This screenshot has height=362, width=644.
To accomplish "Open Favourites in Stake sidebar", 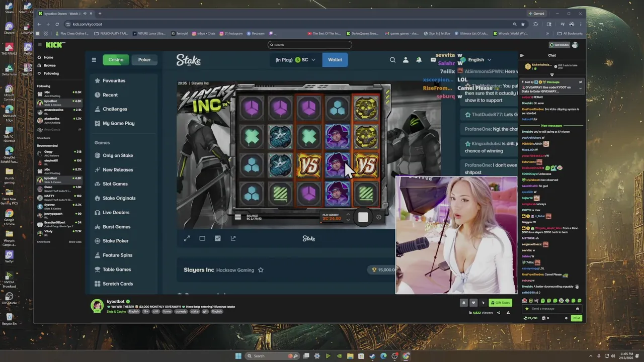I will pyautogui.click(x=110, y=80).
